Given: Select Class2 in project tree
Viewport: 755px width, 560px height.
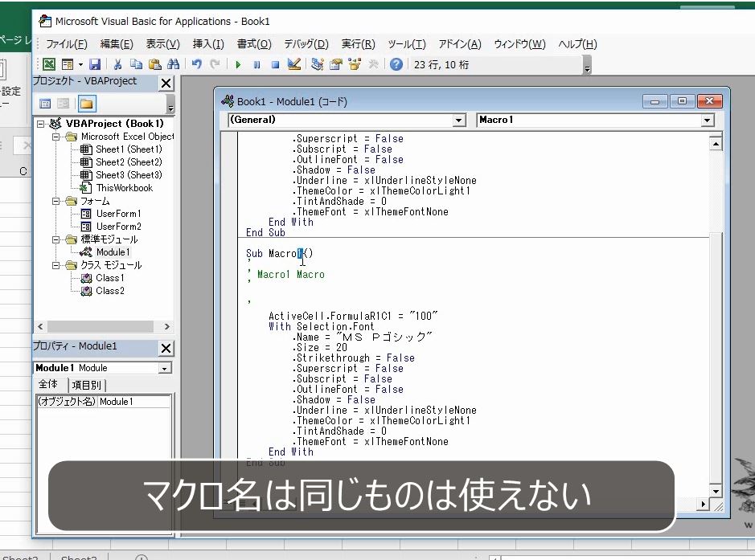Looking at the screenshot, I should click(110, 291).
